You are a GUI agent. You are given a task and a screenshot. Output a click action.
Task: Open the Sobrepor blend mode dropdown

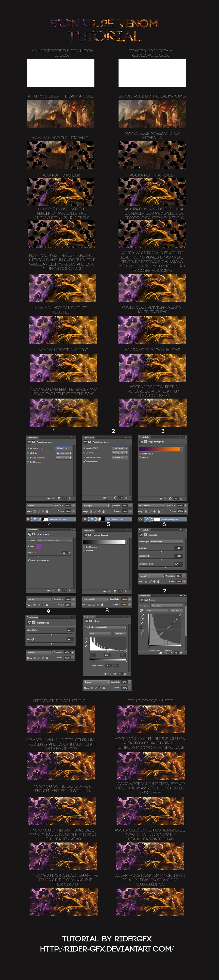(96, 506)
